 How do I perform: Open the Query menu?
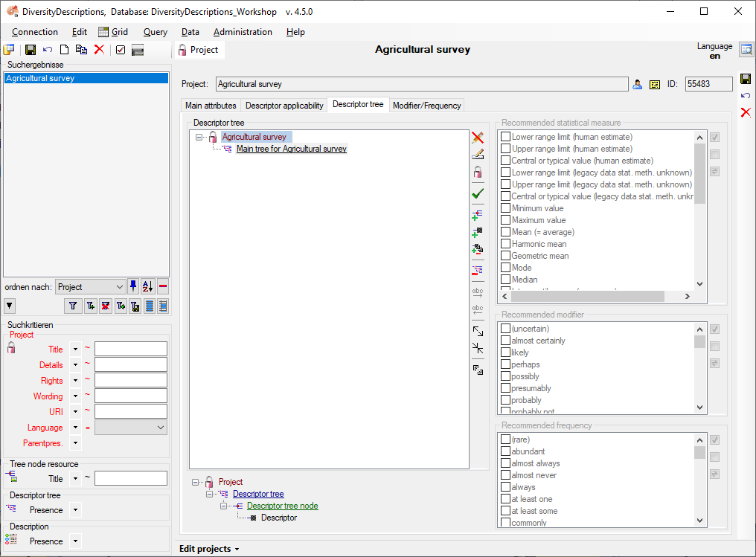tap(156, 32)
